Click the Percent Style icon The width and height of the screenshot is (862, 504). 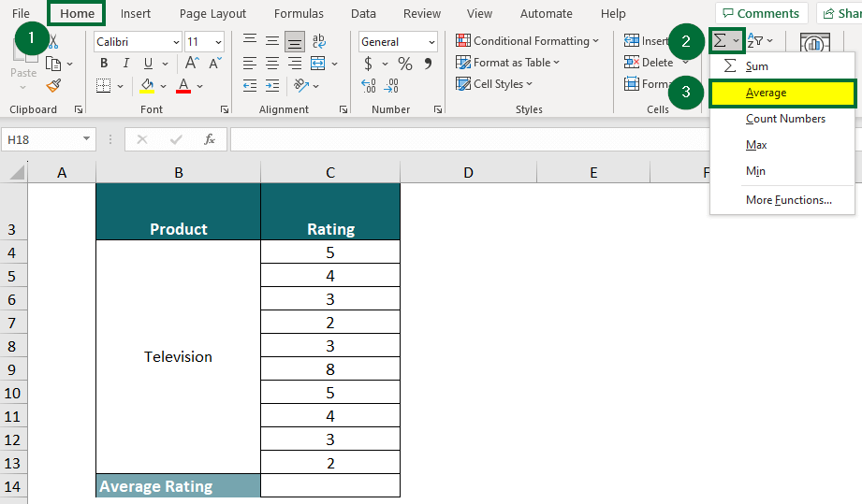[x=404, y=64]
